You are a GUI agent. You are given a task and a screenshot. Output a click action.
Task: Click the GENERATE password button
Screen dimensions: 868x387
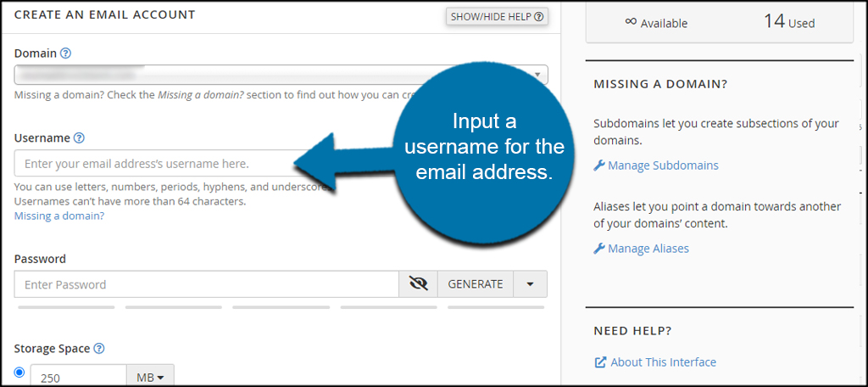coord(476,284)
